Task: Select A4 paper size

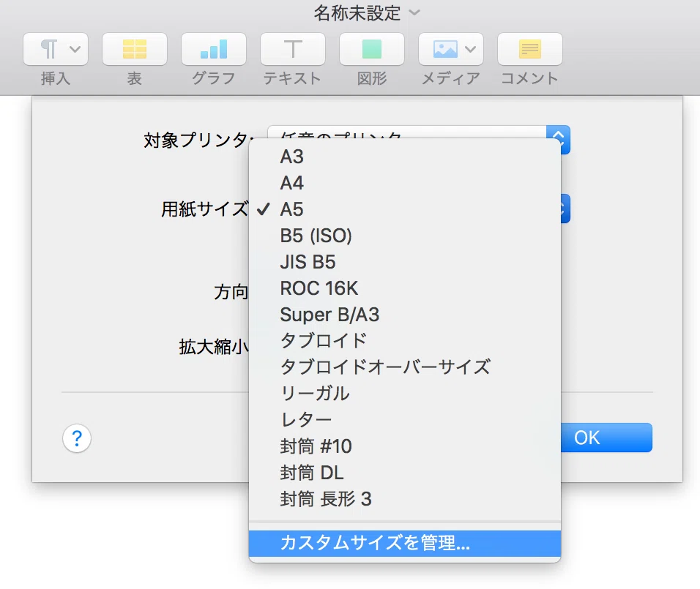Action: (x=404, y=183)
